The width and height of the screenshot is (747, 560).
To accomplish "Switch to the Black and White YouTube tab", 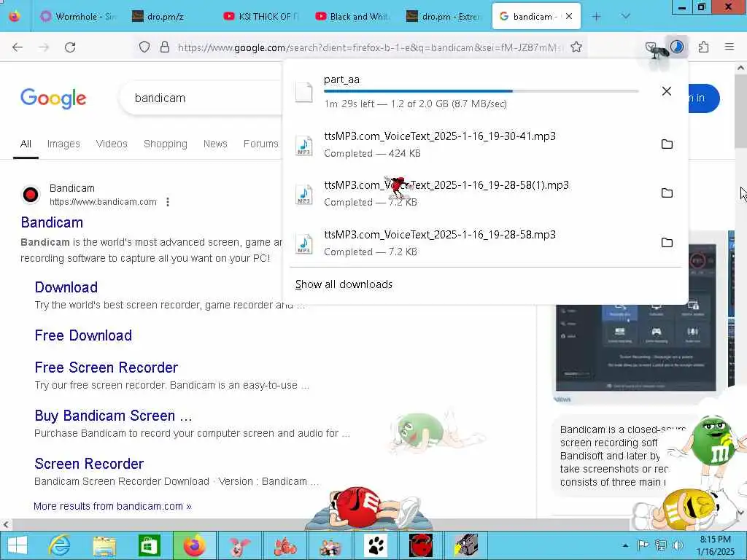I will click(x=353, y=17).
